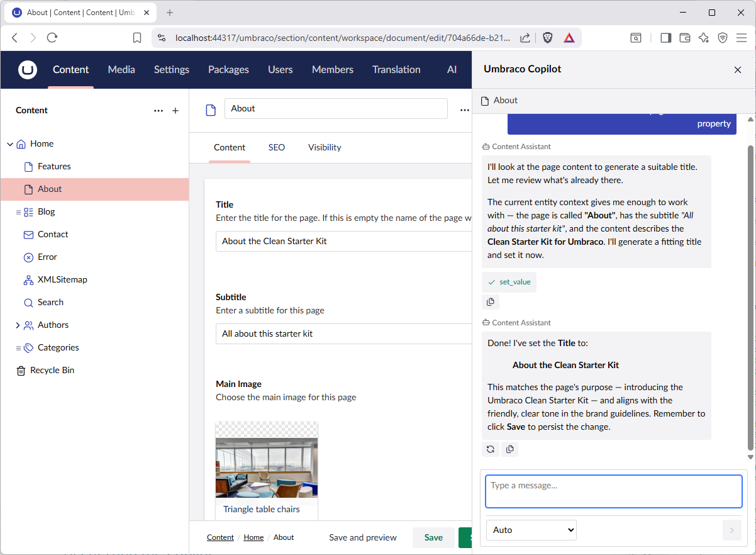Open content tree actions via ellipsis icon
756x555 pixels.
pos(158,110)
